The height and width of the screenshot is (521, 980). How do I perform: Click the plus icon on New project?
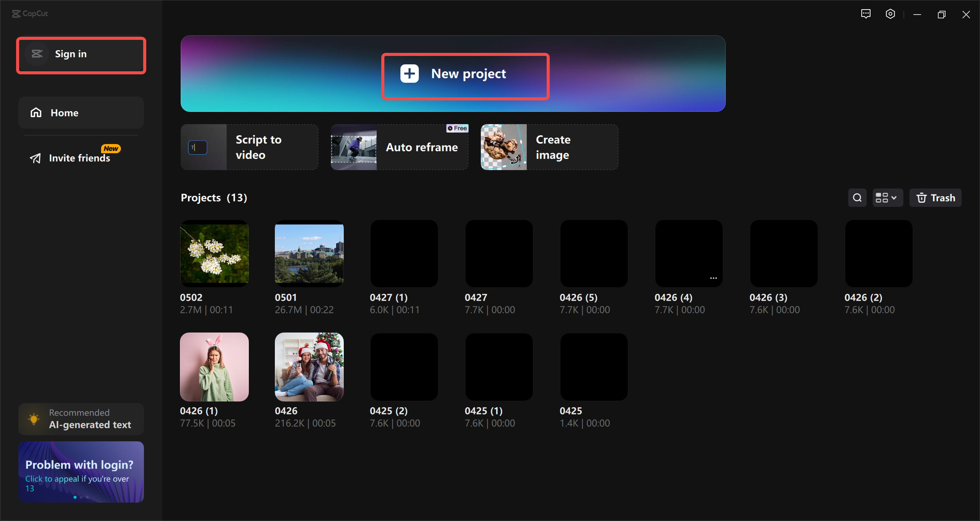409,74
